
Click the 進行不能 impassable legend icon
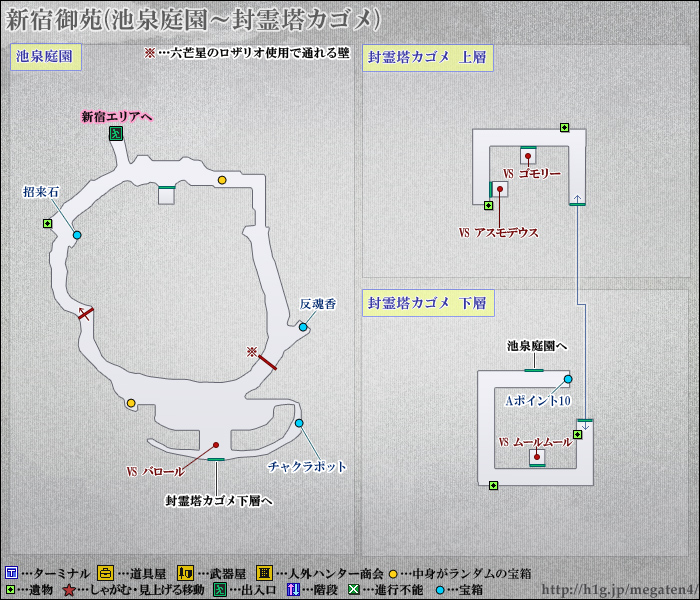tap(352, 590)
